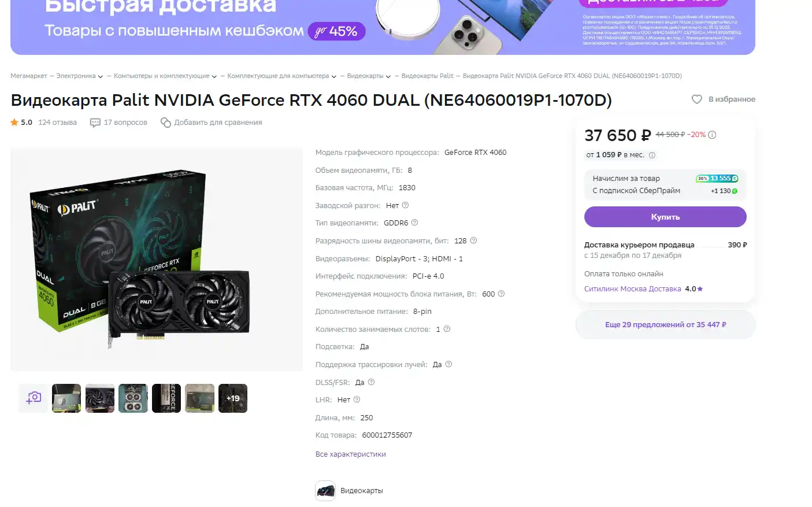Open 124 отзыва reviews link
The width and height of the screenshot is (812, 507).
[x=57, y=123]
